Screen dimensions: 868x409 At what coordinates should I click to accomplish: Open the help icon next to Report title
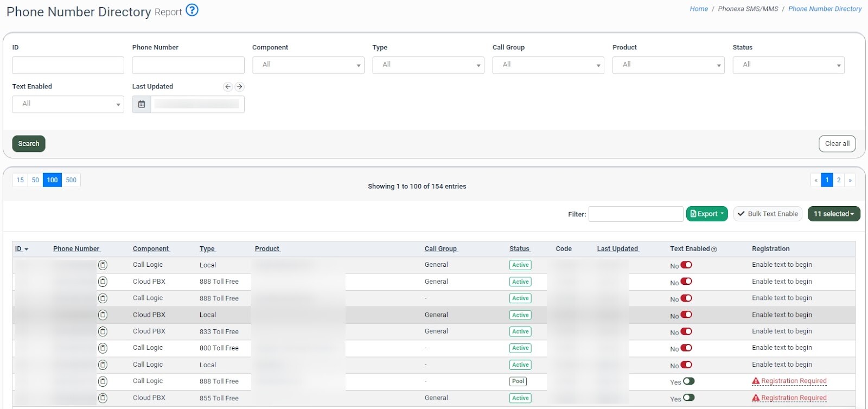[x=192, y=10]
